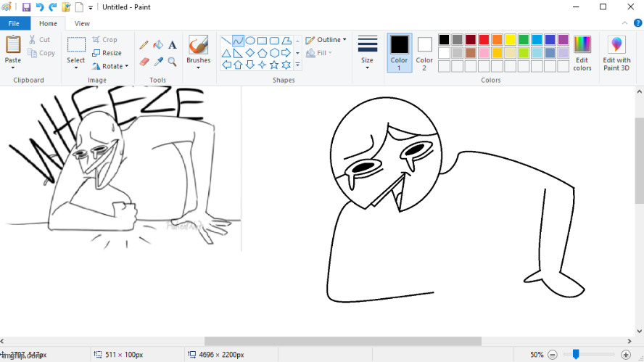Choose the Triangle shape

226,53
